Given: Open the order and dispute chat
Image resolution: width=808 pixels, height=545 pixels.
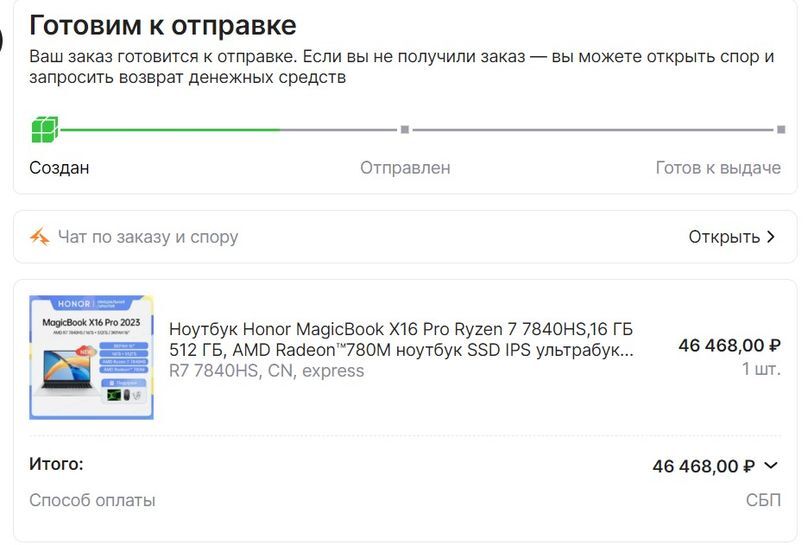Looking at the screenshot, I should pyautogui.click(x=405, y=237).
